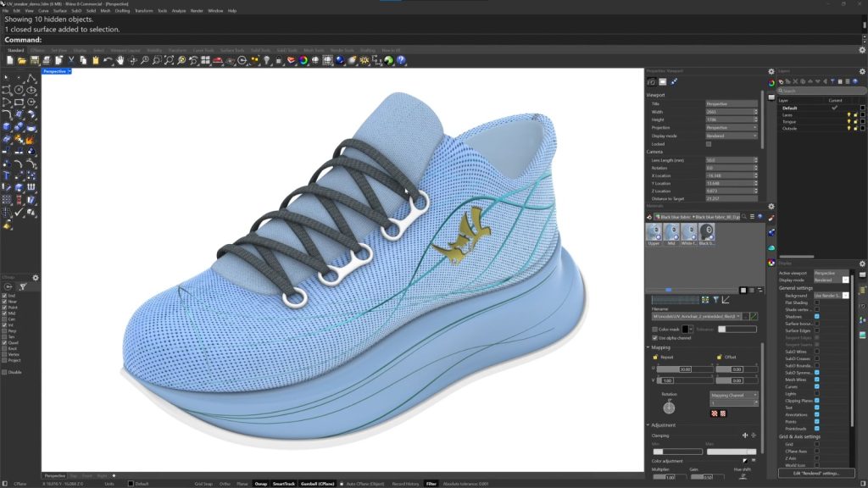
Task: Toggle the viewport Locked checkbox
Action: 709,144
